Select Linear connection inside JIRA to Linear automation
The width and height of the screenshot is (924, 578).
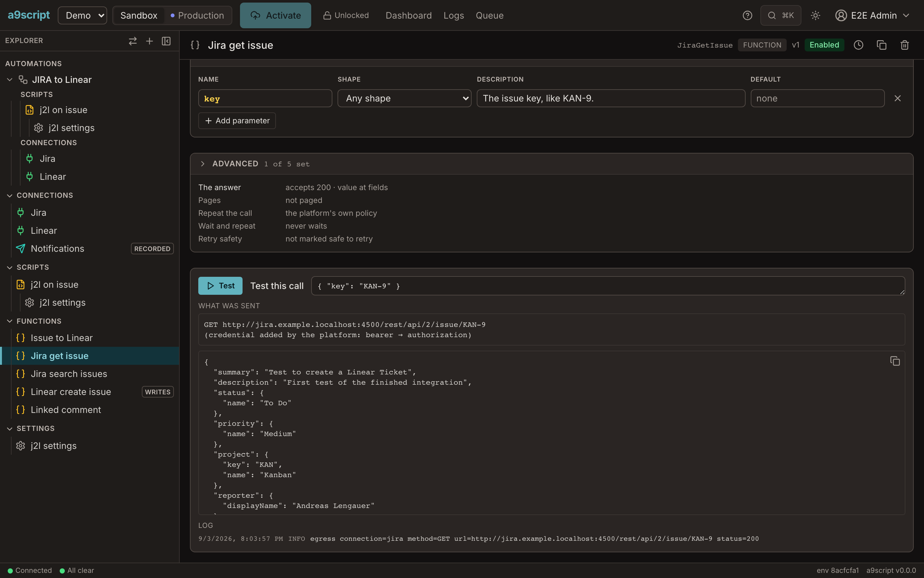(53, 176)
